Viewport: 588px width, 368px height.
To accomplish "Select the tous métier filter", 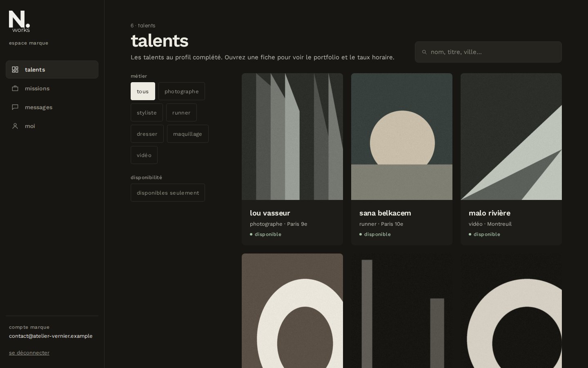I will click(x=143, y=91).
